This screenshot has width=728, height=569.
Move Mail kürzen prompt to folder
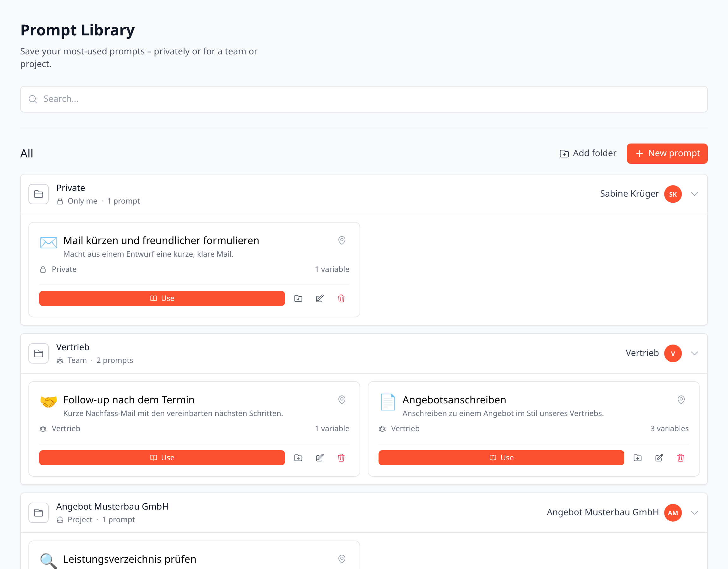pyautogui.click(x=298, y=298)
